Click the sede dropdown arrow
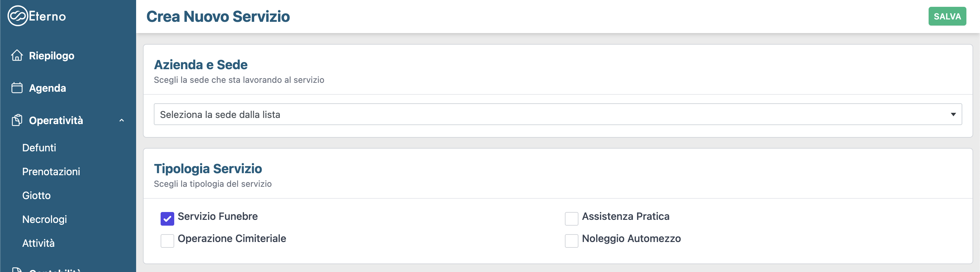 pos(953,114)
